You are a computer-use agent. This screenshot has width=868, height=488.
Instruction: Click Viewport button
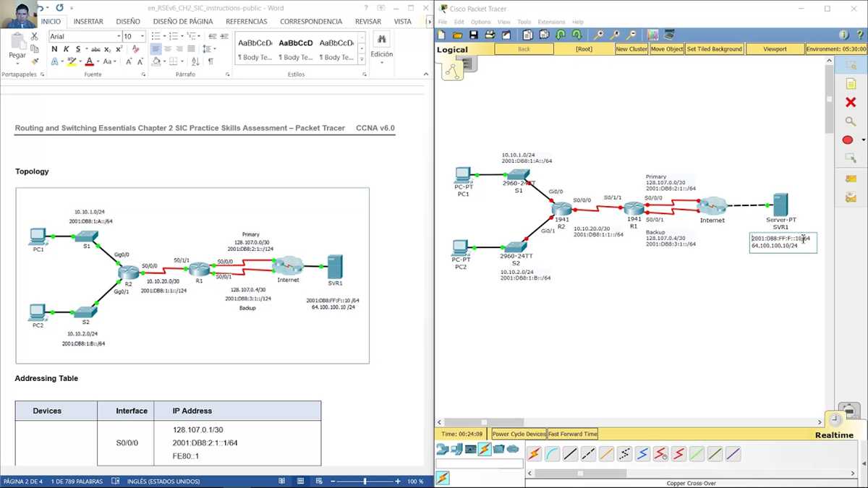point(775,49)
